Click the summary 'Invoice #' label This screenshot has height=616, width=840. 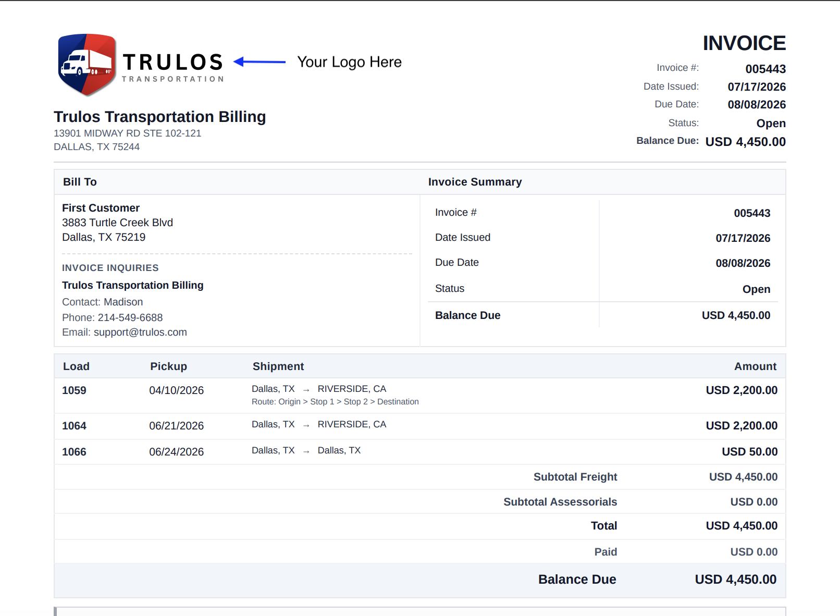(456, 213)
